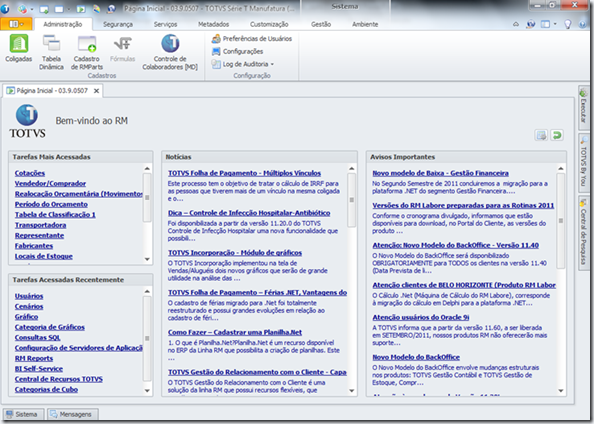Open the Período do Orçamento link

[51, 204]
